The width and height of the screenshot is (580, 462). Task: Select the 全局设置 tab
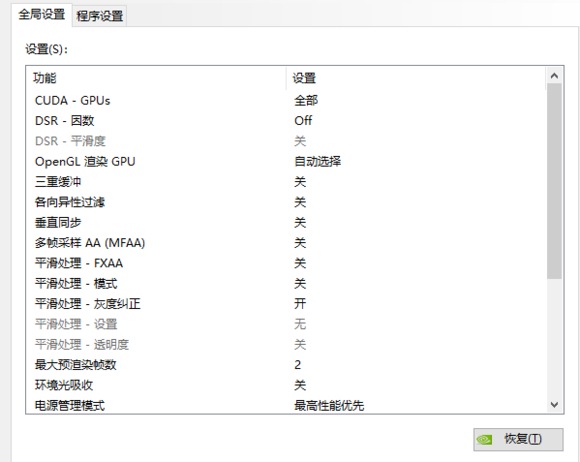point(42,15)
